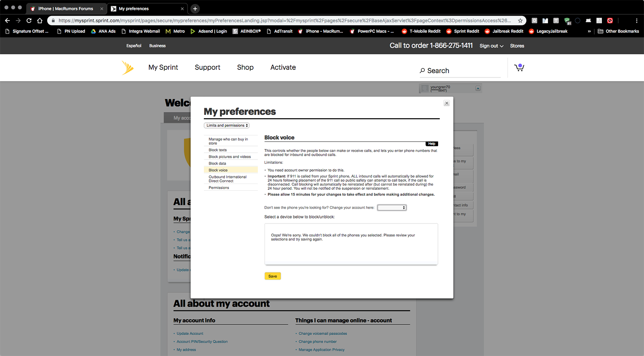
Task: Open the shopping cart icon
Action: [x=519, y=67]
